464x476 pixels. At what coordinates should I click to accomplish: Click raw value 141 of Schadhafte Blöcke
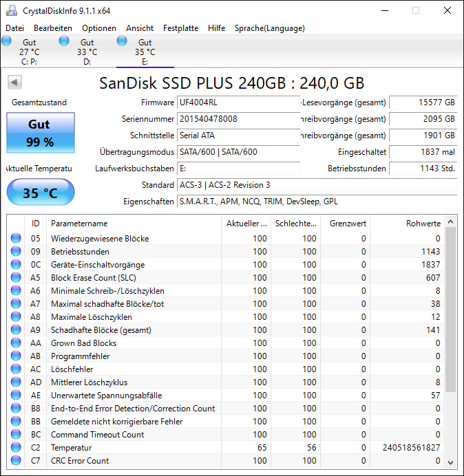tap(433, 330)
